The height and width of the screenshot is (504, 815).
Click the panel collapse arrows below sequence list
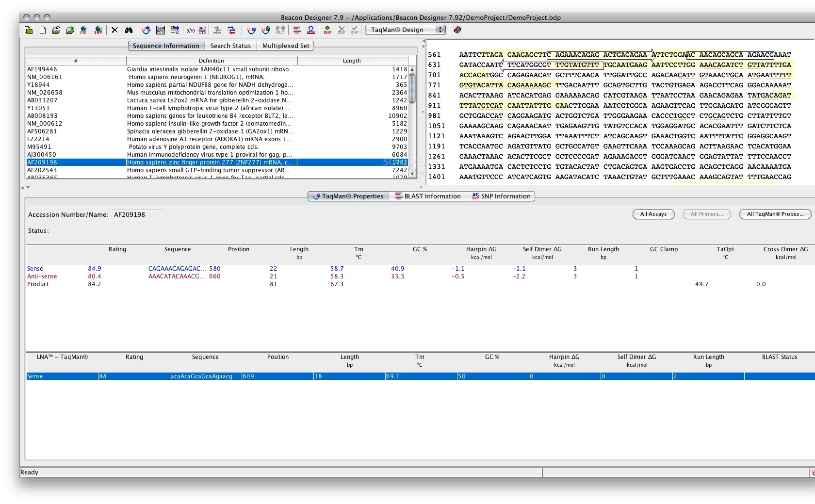[26, 187]
